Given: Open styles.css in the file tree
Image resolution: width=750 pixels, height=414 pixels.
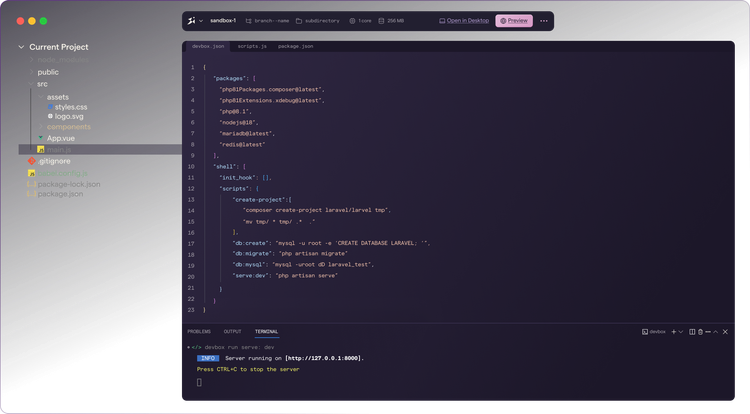Looking at the screenshot, I should 71,107.
